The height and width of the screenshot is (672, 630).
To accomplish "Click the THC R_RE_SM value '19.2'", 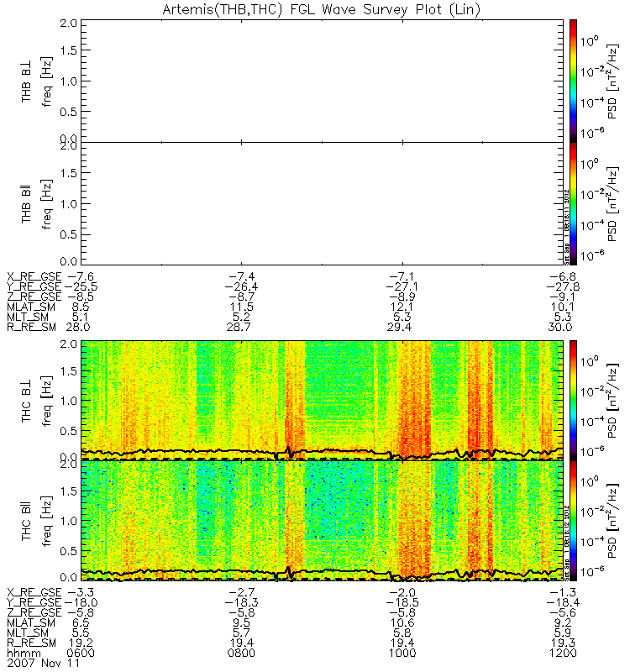I will tap(81, 643).
